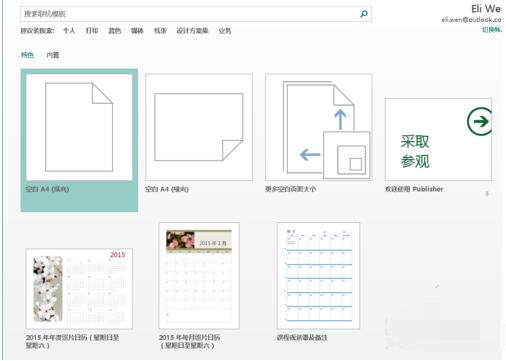Switch to the 内置 tab
This screenshot has width=506, height=361.
click(53, 55)
